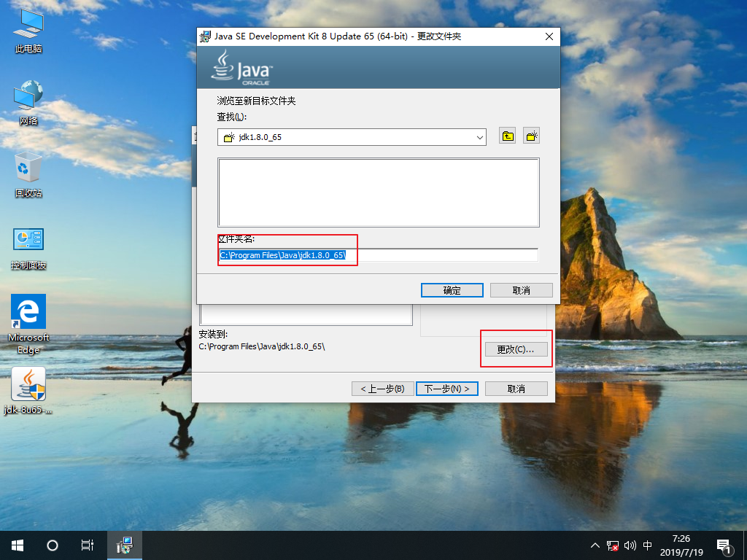Open Task View on the taskbar
The image size is (747, 560).
87,545
